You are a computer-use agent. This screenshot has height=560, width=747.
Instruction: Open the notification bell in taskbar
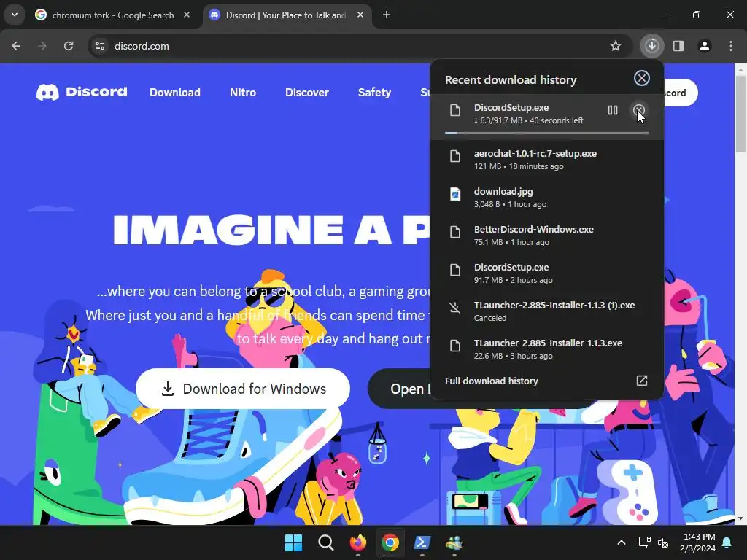pyautogui.click(x=727, y=542)
